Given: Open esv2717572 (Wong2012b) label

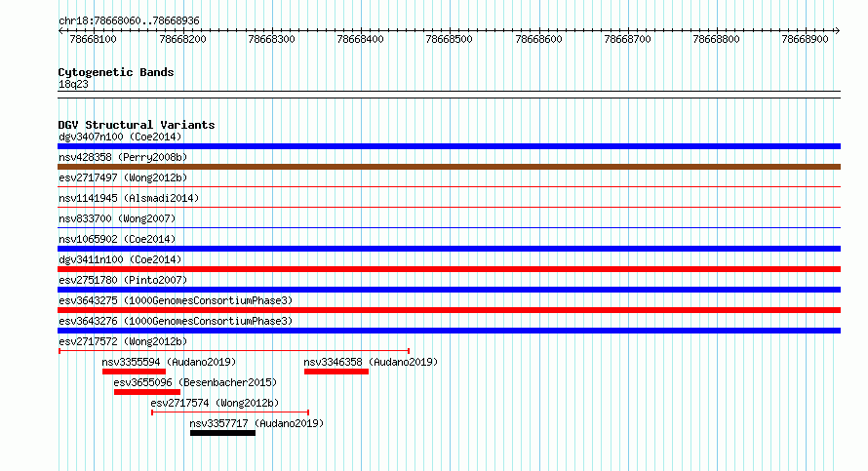Looking at the screenshot, I should click(123, 341).
